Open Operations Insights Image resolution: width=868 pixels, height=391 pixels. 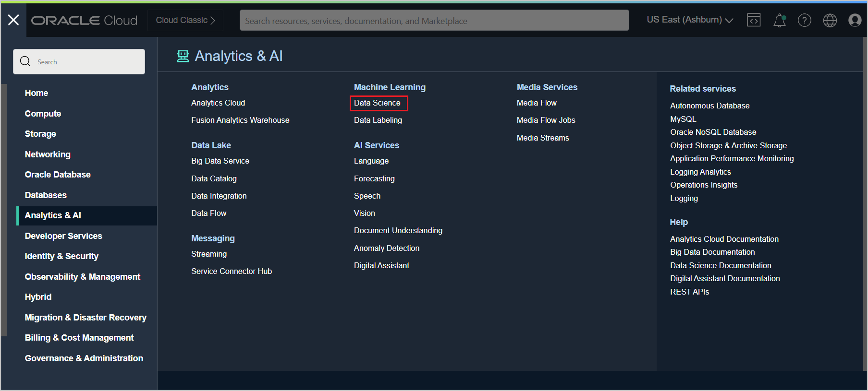pyautogui.click(x=704, y=185)
